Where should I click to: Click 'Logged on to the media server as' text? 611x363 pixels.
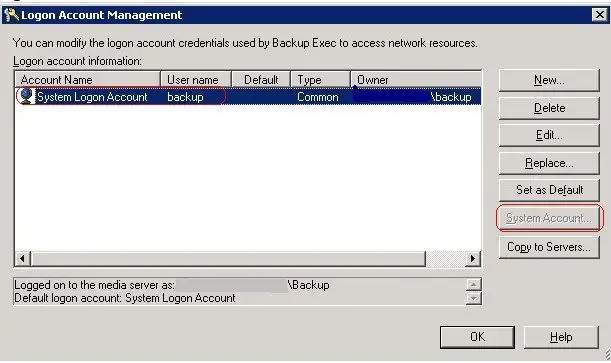click(x=94, y=285)
